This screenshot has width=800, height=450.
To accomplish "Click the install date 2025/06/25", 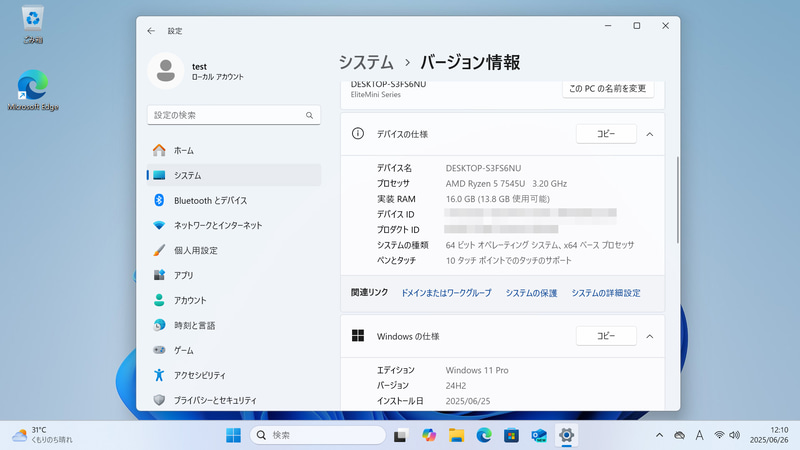I will [x=468, y=401].
